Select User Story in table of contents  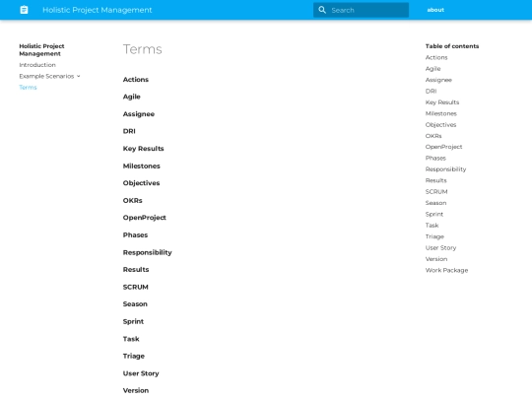pos(440,247)
